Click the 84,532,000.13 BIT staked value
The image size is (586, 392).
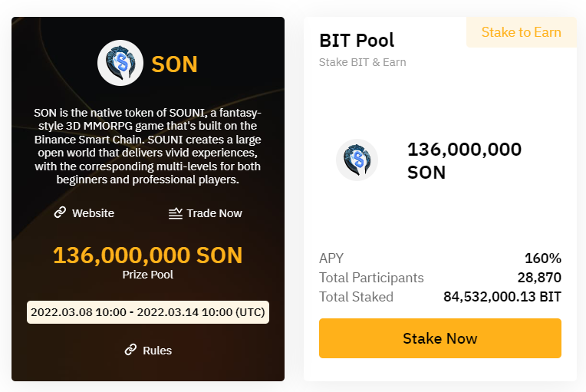coord(502,297)
